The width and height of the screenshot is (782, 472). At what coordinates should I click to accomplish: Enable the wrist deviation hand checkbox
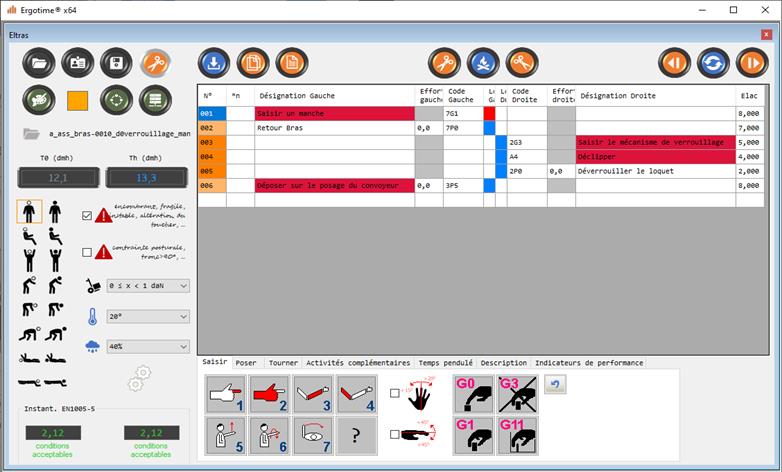[394, 393]
